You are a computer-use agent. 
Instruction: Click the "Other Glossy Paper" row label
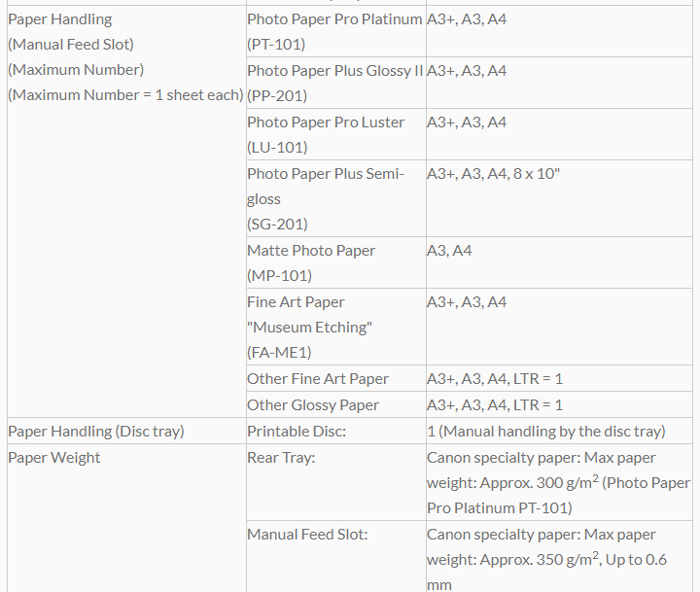pyautogui.click(x=313, y=405)
